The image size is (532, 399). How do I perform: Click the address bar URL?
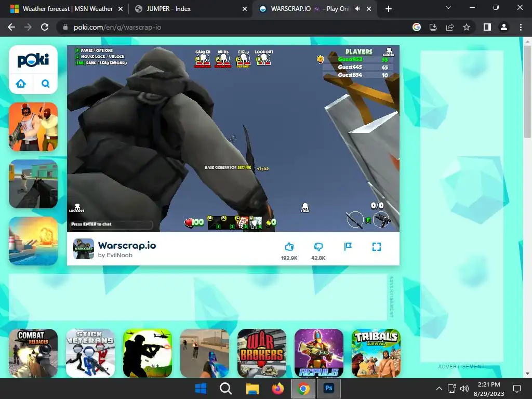[x=117, y=27]
